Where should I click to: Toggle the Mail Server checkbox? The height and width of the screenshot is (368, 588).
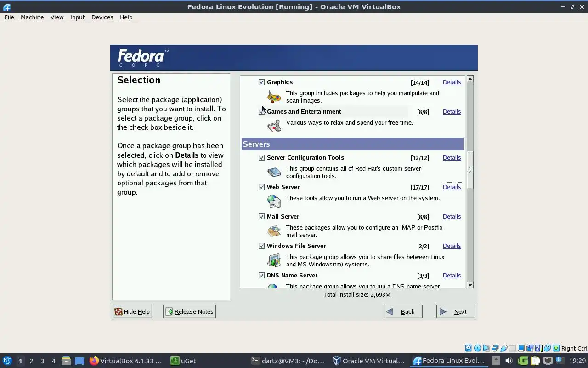[261, 216]
